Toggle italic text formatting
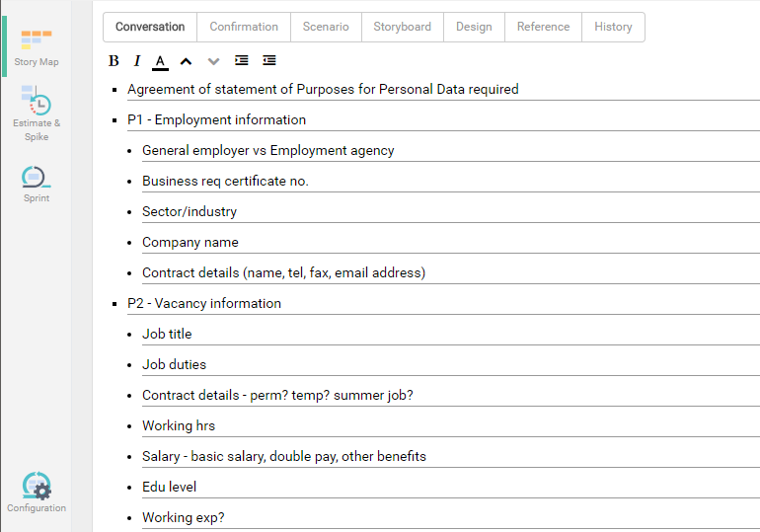 136,61
